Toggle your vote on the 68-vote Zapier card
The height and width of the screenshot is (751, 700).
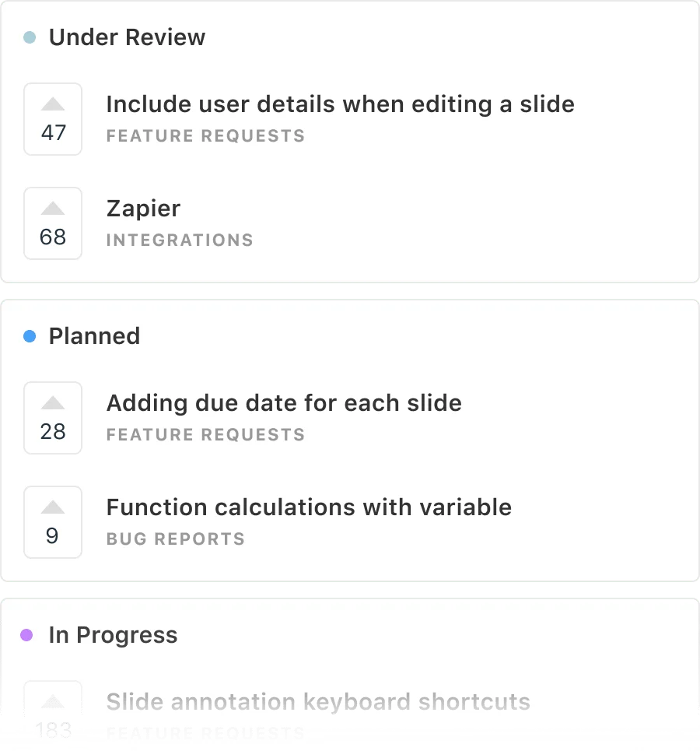click(52, 223)
